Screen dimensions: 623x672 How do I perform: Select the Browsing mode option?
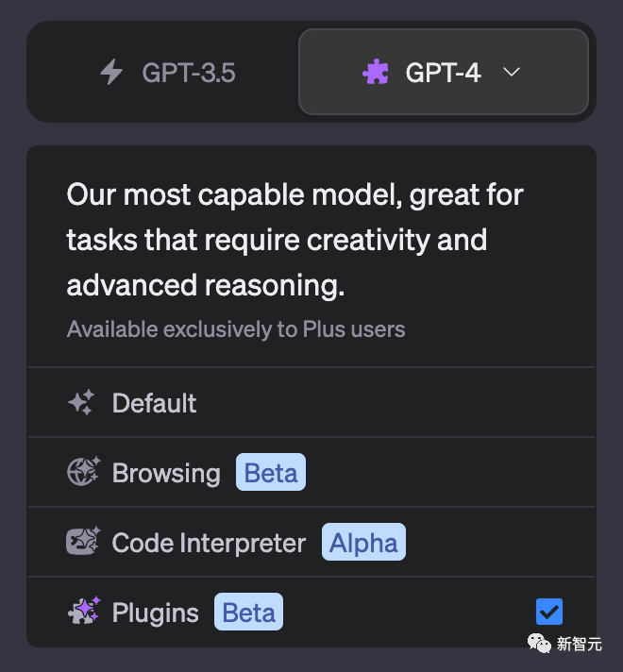pos(166,472)
